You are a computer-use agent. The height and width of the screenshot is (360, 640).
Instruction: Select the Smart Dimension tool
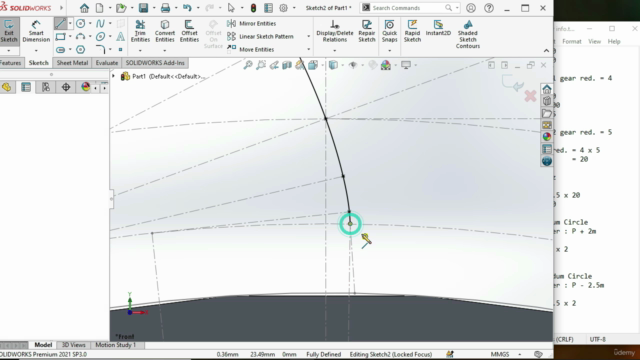coord(36,31)
